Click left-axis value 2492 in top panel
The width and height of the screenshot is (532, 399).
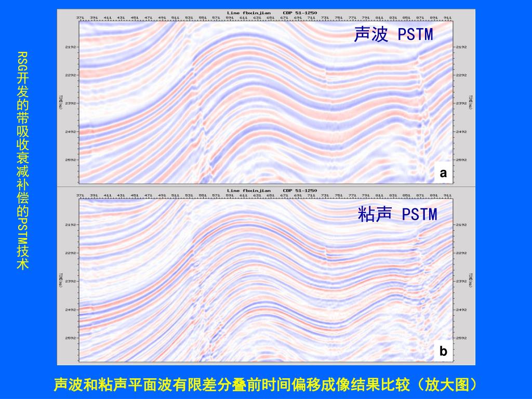click(x=71, y=131)
